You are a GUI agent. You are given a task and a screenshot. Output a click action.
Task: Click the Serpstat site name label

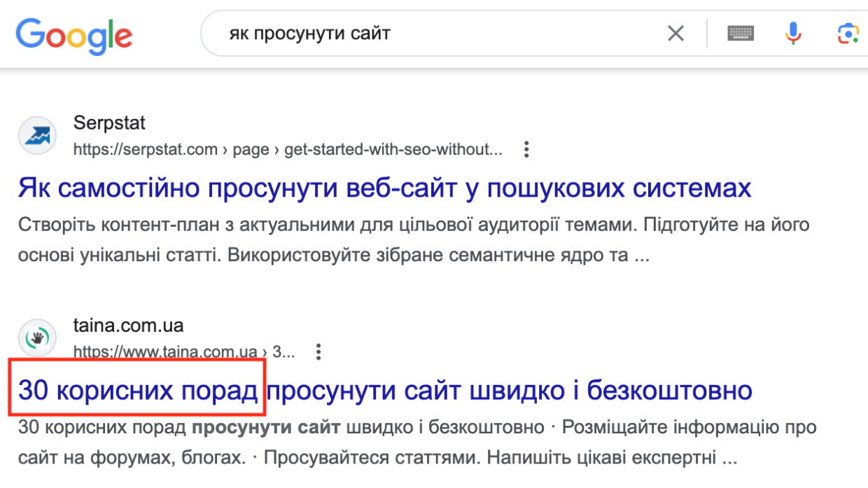[109, 123]
